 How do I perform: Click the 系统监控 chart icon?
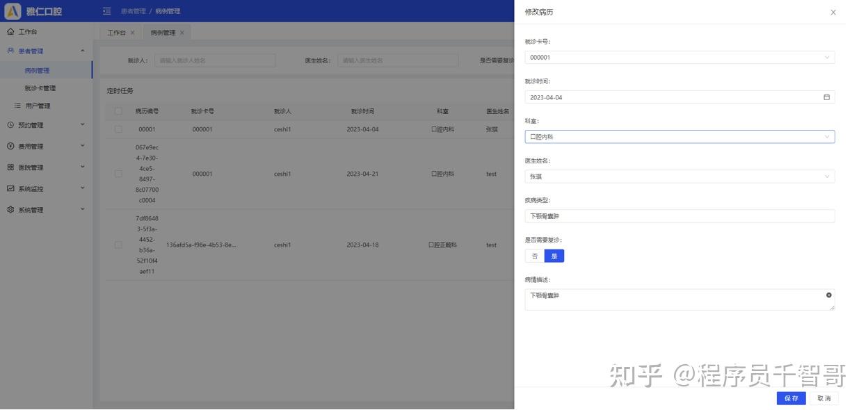coord(10,188)
